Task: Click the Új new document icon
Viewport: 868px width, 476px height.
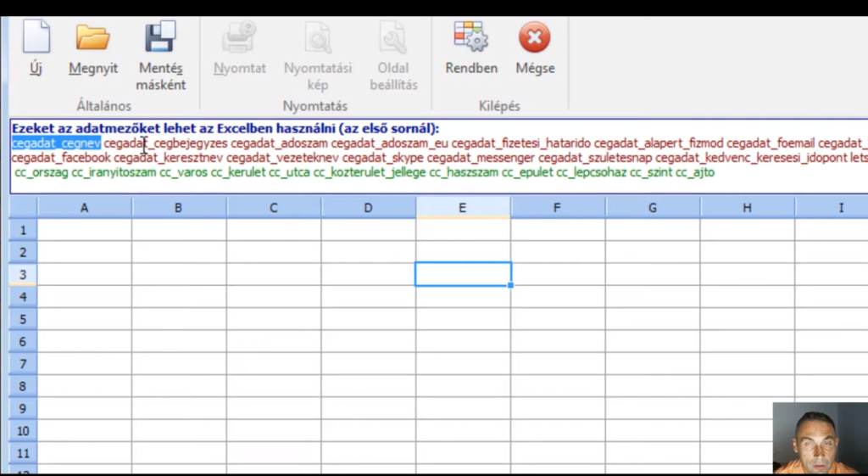Action: (36, 36)
